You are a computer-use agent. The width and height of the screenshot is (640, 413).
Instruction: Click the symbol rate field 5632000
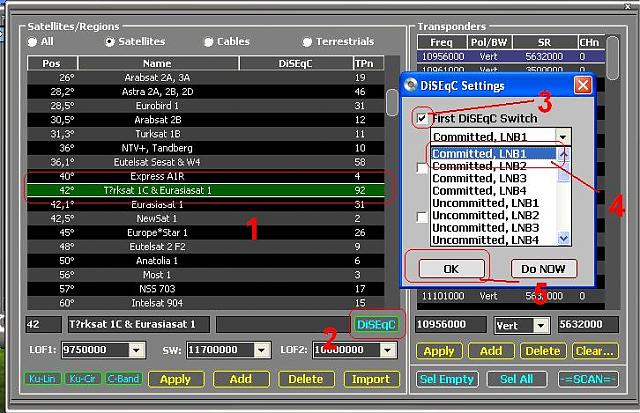point(588,324)
